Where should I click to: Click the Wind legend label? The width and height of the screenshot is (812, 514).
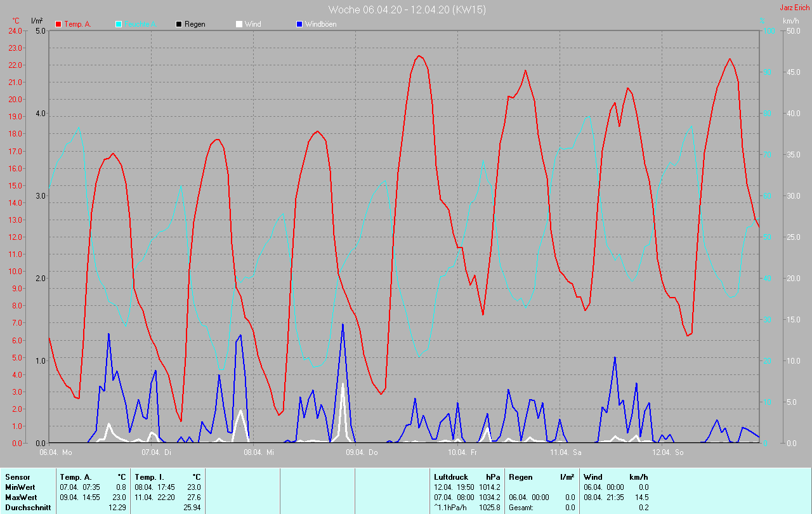252,24
